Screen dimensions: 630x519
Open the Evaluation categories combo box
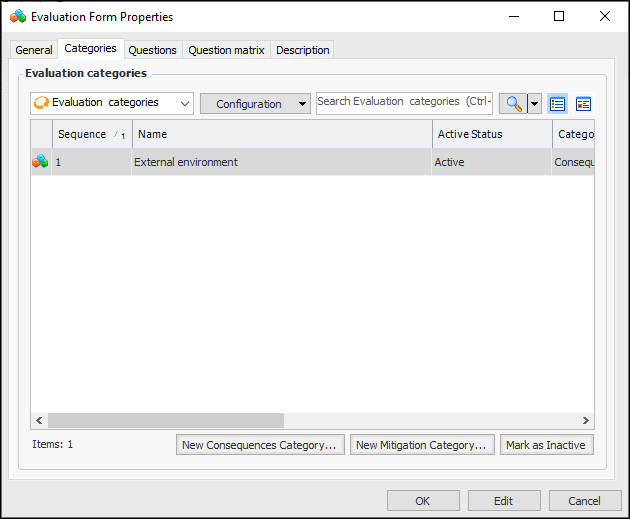112,104
